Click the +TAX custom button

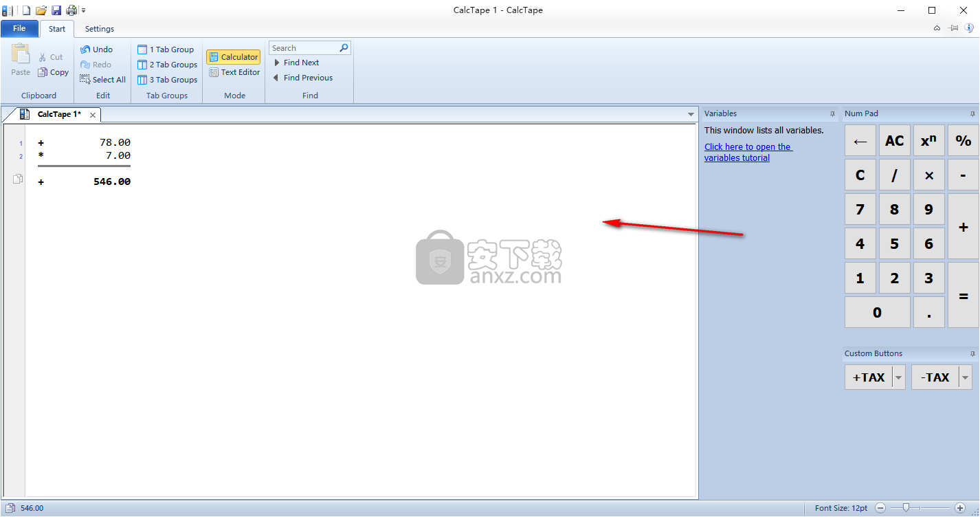[868, 377]
